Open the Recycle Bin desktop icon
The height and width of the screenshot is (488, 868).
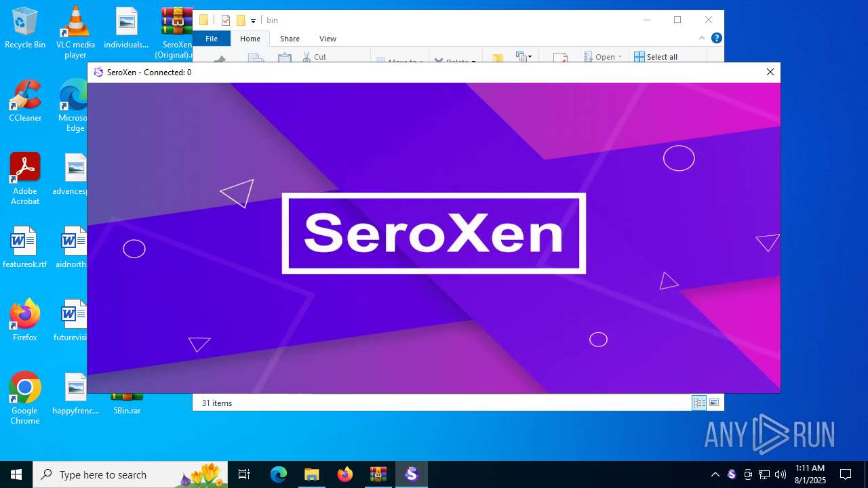25,28
